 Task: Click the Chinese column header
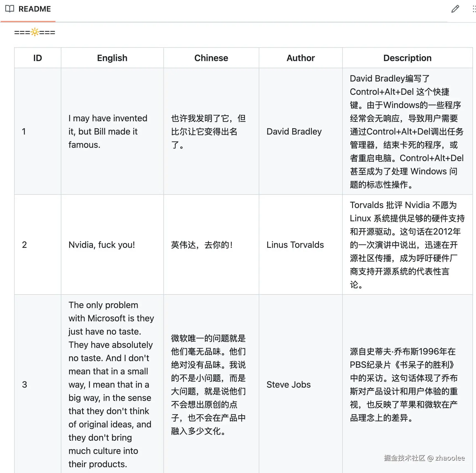coord(211,58)
